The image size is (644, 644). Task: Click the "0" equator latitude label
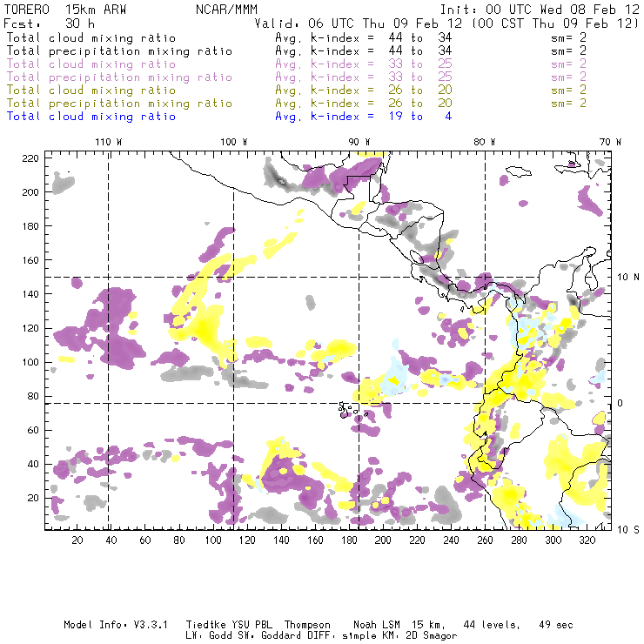pyautogui.click(x=620, y=403)
